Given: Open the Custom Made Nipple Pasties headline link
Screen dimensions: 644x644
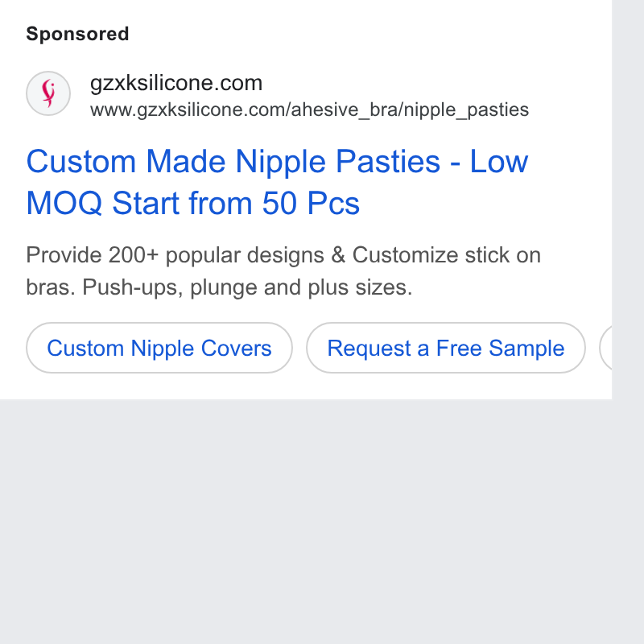Looking at the screenshot, I should tap(277, 182).
